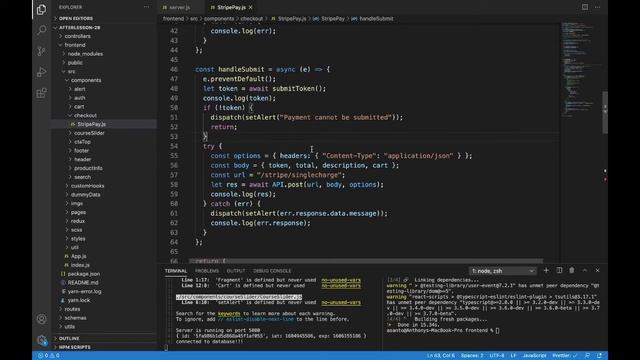640x360 pixels.
Task: Close the terminal panel
Action: point(598,270)
